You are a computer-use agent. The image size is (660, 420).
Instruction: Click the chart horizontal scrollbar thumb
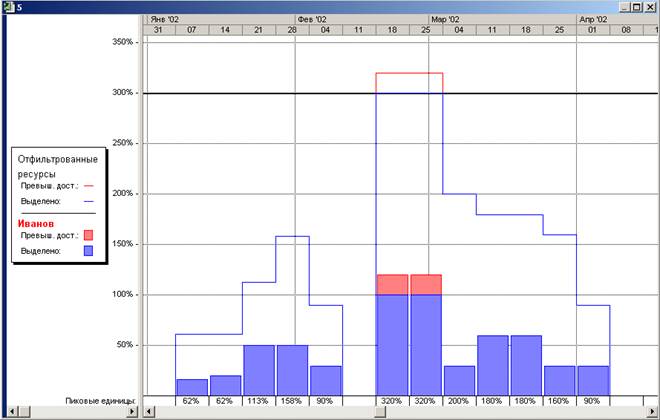pos(380,411)
